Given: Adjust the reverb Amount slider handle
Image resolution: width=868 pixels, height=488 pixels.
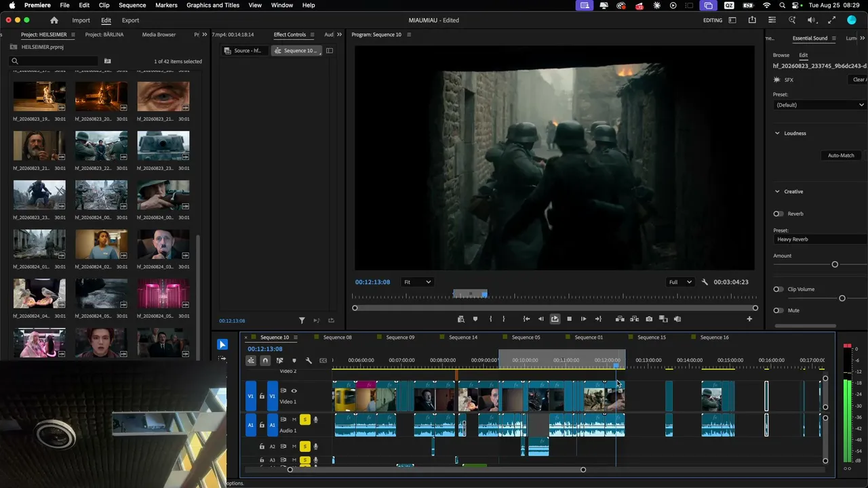Looking at the screenshot, I should 835,264.
